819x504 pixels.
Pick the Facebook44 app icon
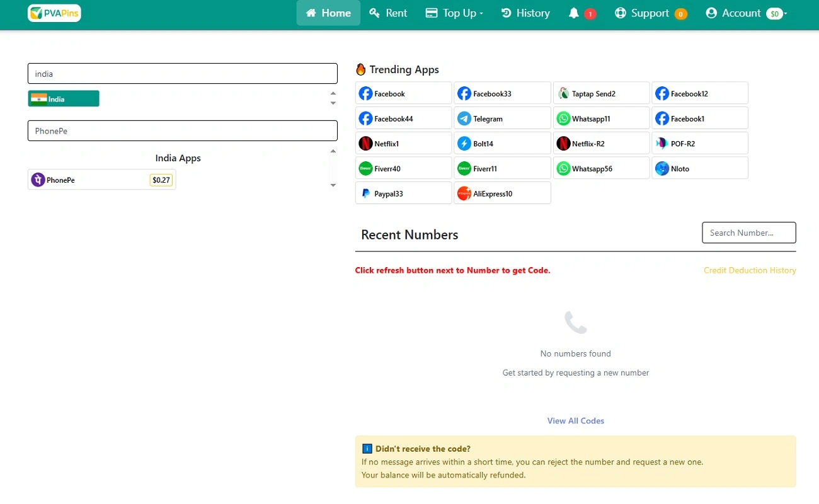[x=365, y=118]
